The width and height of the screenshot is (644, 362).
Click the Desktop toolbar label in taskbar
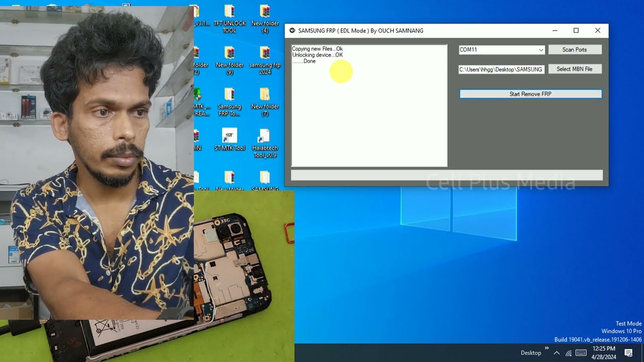(531, 353)
